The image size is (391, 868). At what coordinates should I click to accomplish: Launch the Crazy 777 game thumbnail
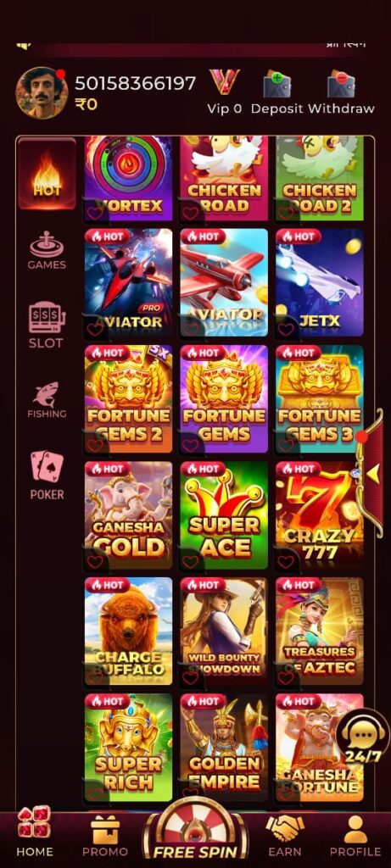point(320,515)
